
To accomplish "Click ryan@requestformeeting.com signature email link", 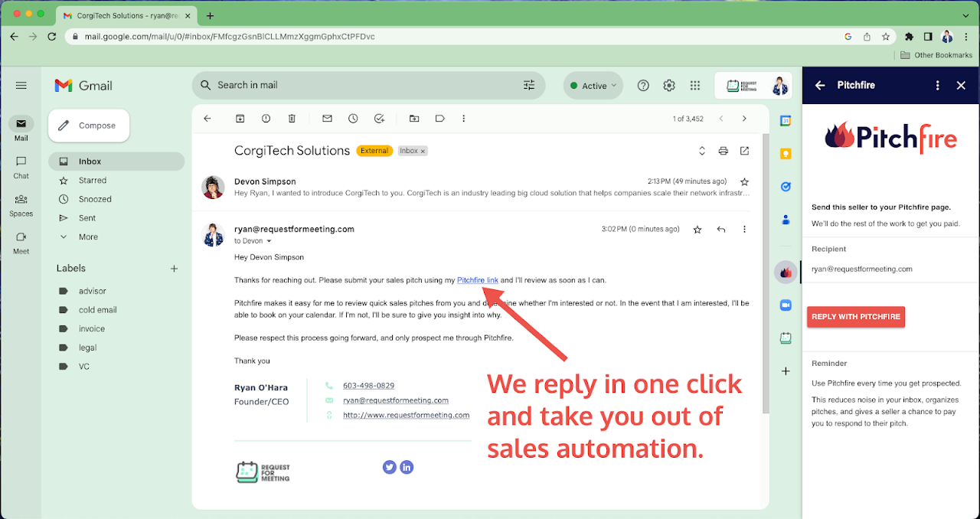I will 396,400.
